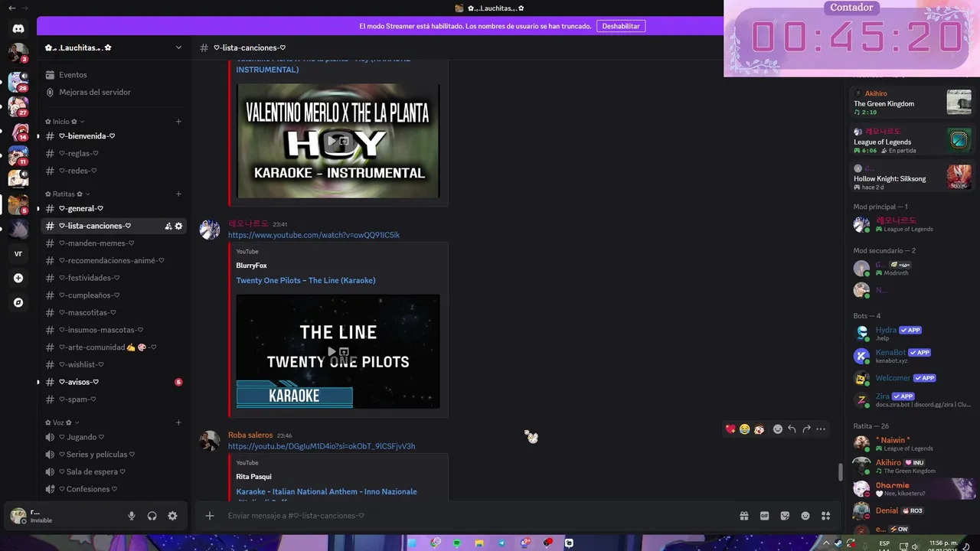Screen dimensions: 980x551
Task: Open the youtu.be link from Roba saleros
Action: click(322, 446)
